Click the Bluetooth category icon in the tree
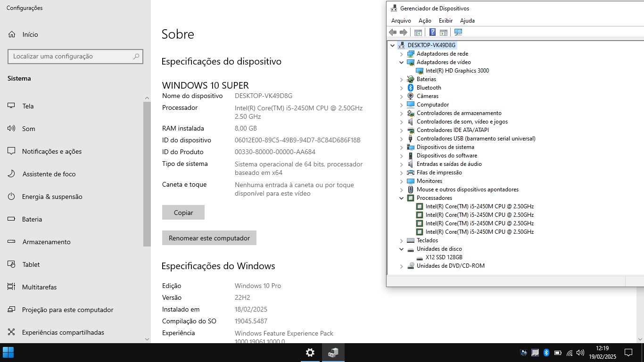Image resolution: width=644 pixels, height=362 pixels. [x=411, y=88]
